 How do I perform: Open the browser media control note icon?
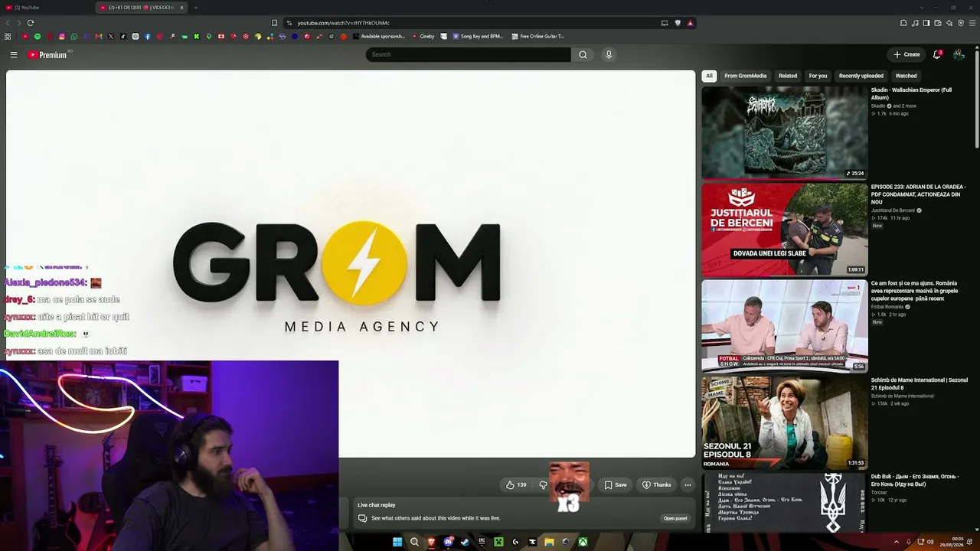(x=915, y=23)
